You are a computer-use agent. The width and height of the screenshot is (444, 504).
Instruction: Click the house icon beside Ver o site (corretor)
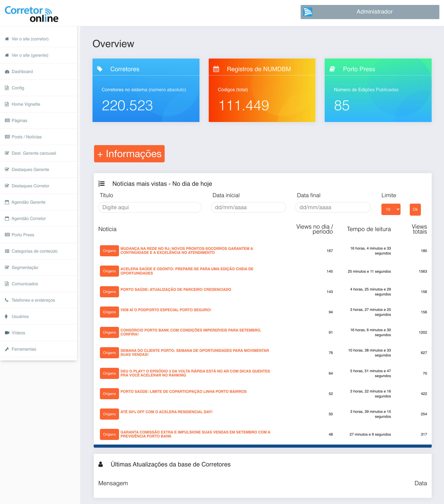pyautogui.click(x=7, y=39)
